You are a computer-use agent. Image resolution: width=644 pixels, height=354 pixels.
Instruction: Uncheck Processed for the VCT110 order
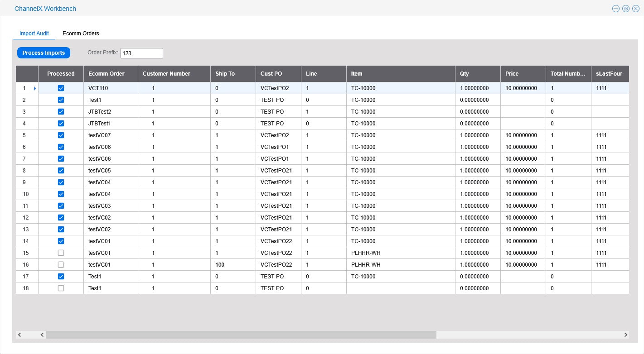point(61,88)
